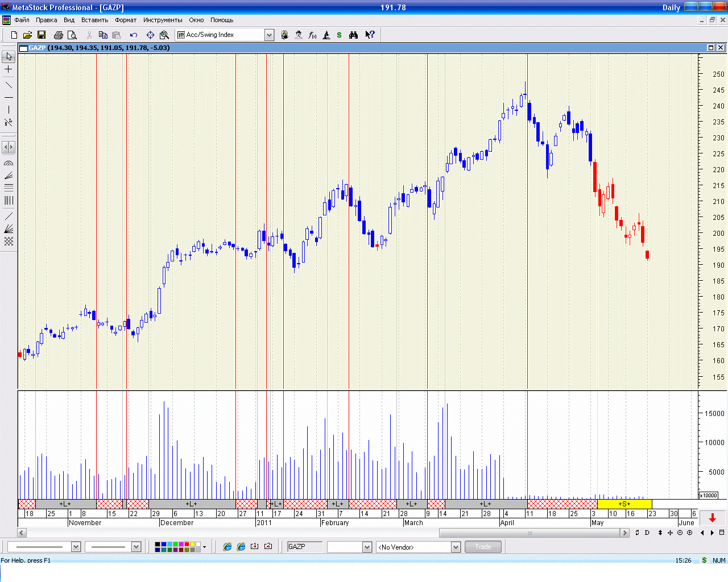Screen dimensions: 728x582
Task: Open the No Vendor dropdown list
Action: pyautogui.click(x=456, y=547)
